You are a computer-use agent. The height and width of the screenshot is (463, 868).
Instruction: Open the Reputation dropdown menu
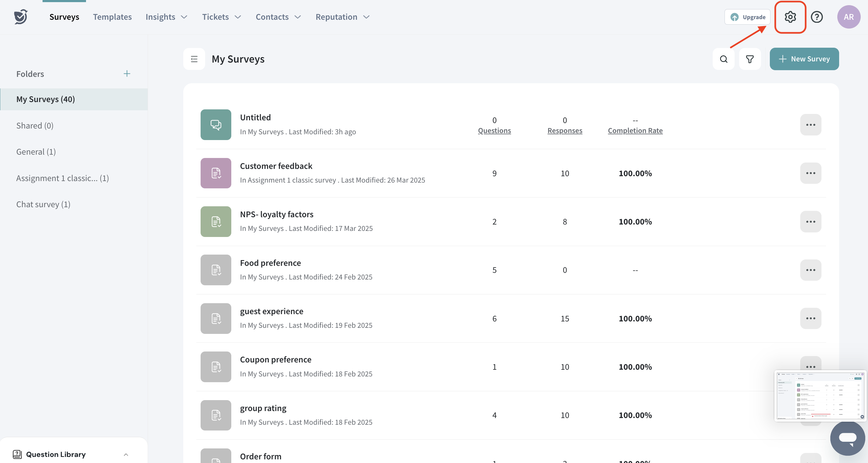pyautogui.click(x=342, y=17)
